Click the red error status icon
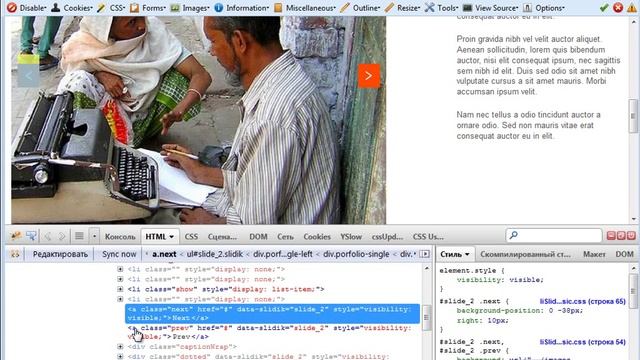 [x=618, y=7]
